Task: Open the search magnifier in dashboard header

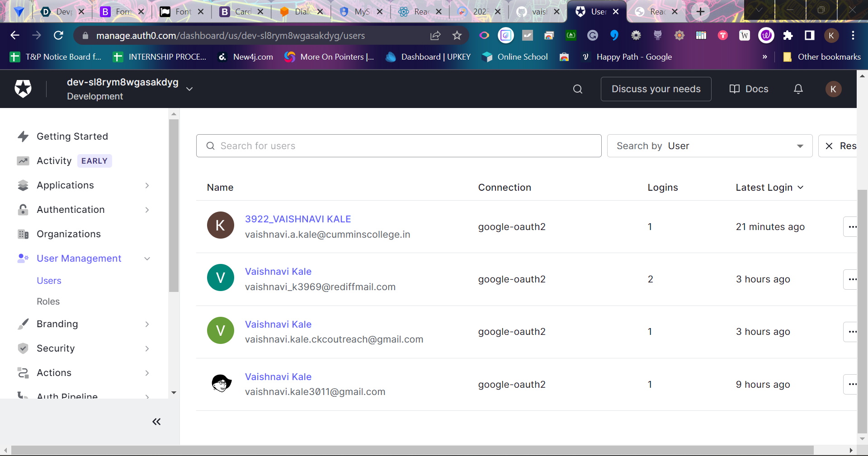Action: (578, 89)
